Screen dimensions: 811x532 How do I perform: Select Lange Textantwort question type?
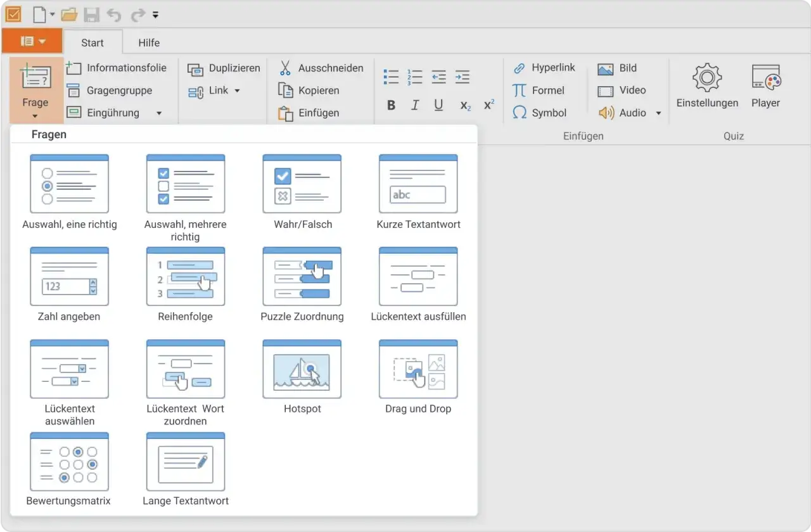(x=186, y=469)
